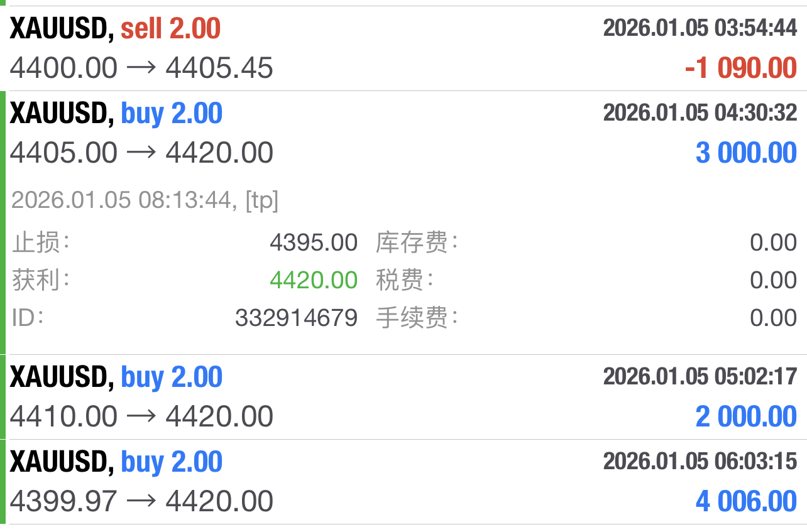Click the 库存费 swap value 0.00
Screen dimensions: 807x532
[x=773, y=242]
